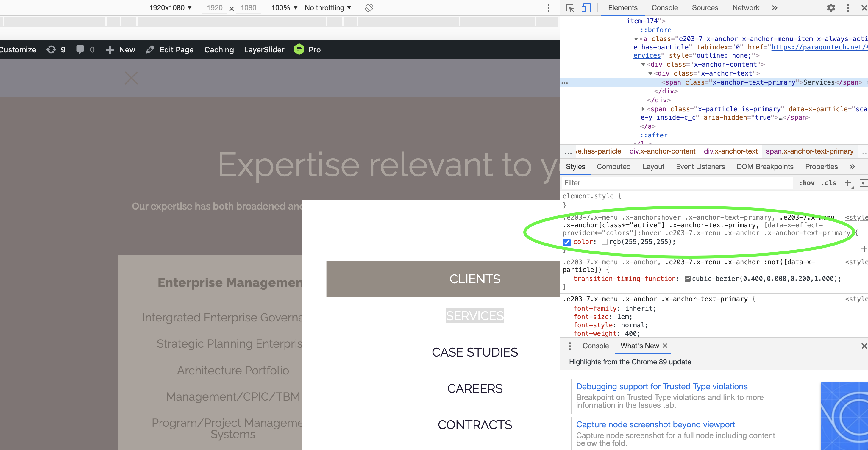Open color picker swatch for rgb(255,255,255)
Viewport: 868px width, 450px height.
pyautogui.click(x=605, y=242)
